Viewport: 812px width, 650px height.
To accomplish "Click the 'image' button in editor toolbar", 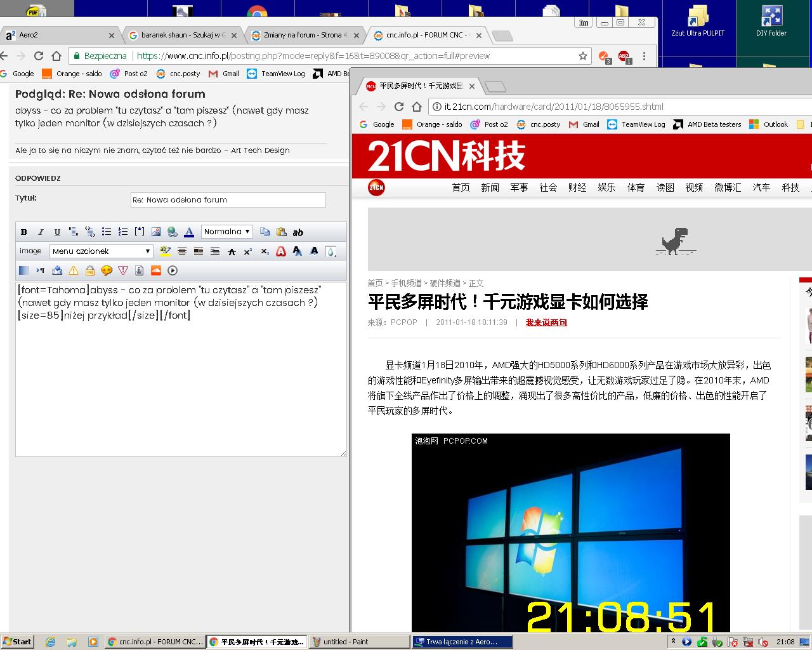I will [30, 251].
